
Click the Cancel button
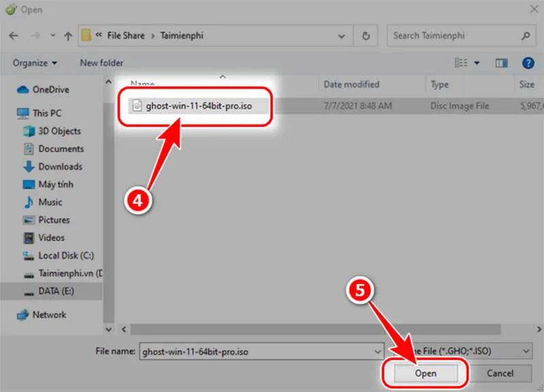click(x=500, y=374)
